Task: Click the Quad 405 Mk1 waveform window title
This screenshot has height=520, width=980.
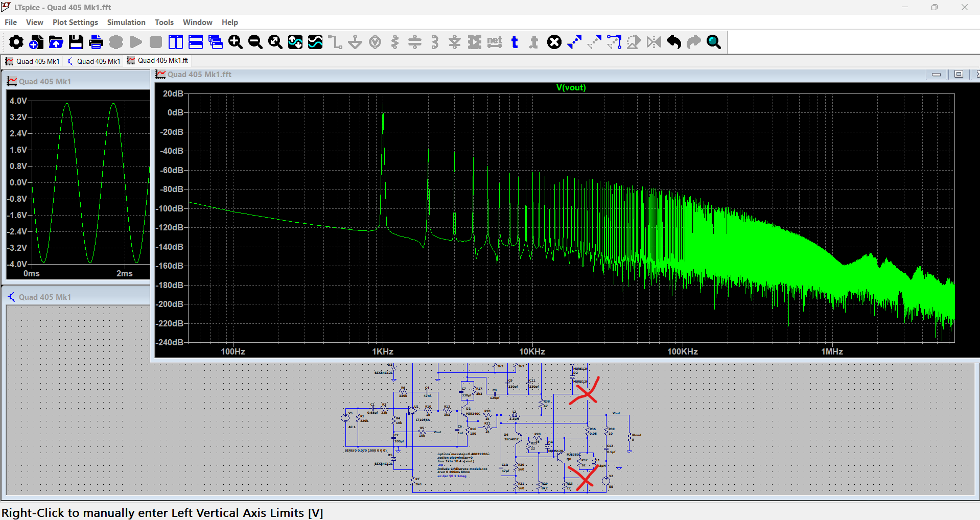Action: [45, 82]
